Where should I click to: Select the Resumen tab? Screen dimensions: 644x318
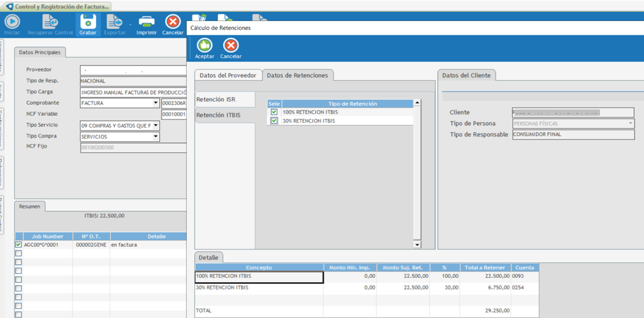(x=30, y=207)
